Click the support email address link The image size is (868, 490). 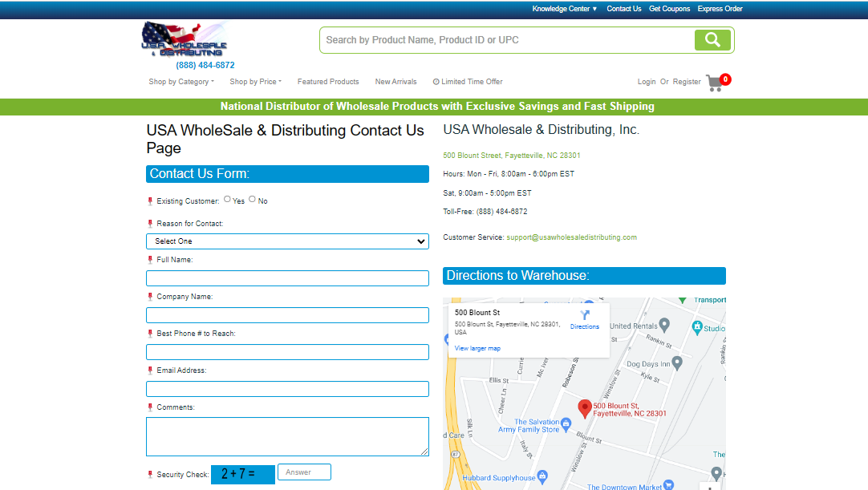pos(571,237)
